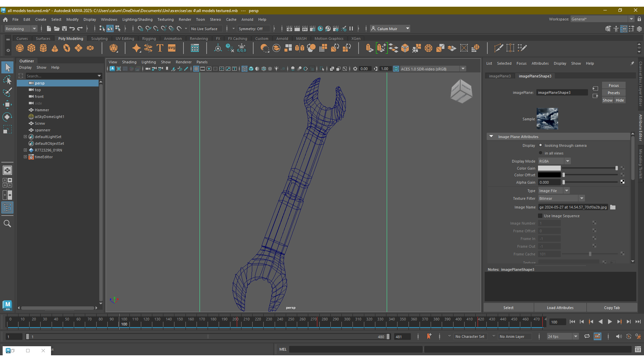Image resolution: width=644 pixels, height=362 pixels.
Task: Select 'looking through camera' radio button
Action: coord(541,145)
